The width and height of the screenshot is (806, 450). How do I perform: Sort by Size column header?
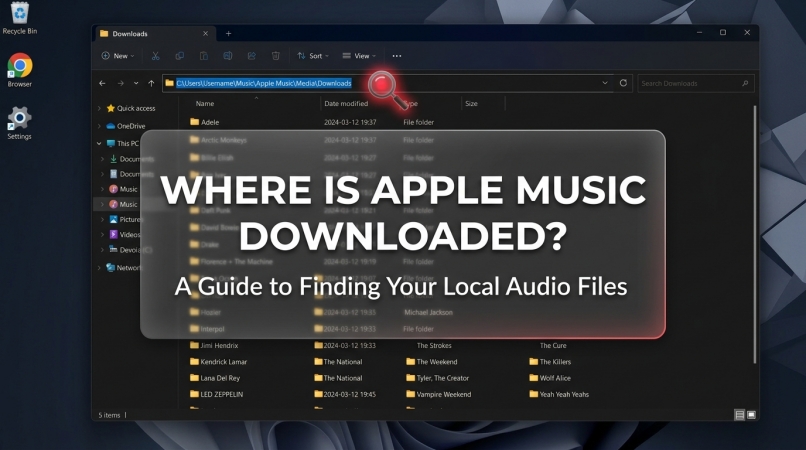[x=471, y=103]
